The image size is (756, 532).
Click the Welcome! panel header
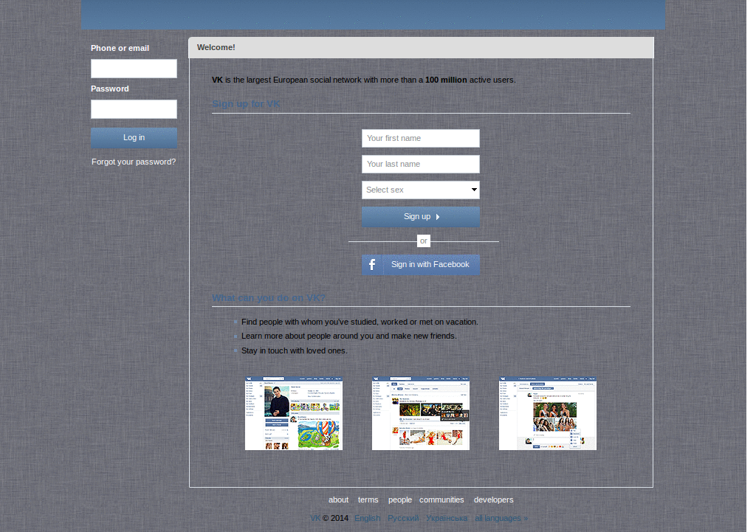[x=421, y=48]
